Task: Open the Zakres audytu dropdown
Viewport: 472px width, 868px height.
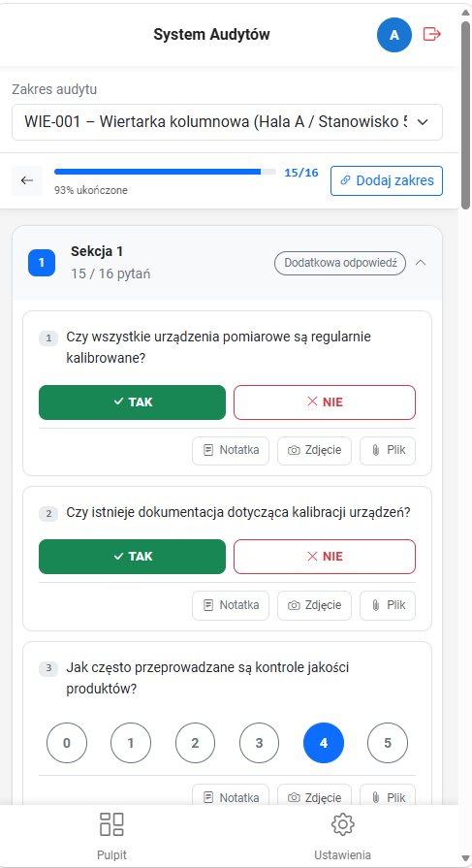Action: pyautogui.click(x=227, y=122)
